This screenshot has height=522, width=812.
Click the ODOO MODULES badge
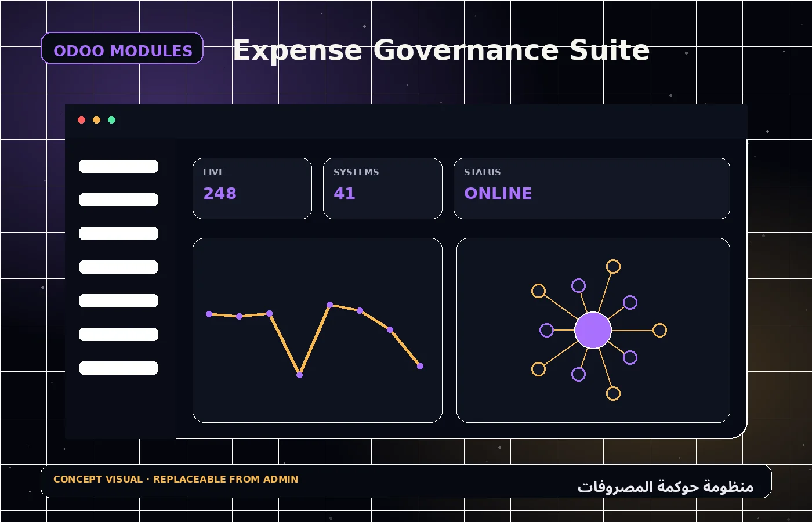pos(122,48)
